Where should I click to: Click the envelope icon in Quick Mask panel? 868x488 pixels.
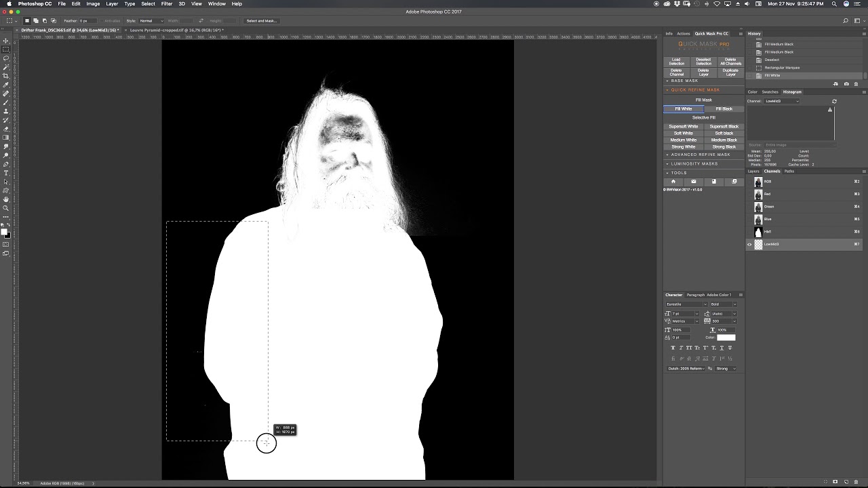[x=694, y=182]
